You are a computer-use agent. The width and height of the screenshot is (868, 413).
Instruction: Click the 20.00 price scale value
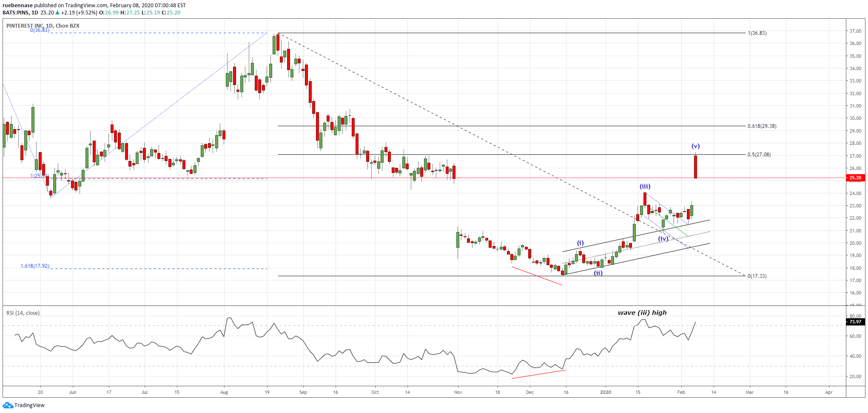coord(855,243)
